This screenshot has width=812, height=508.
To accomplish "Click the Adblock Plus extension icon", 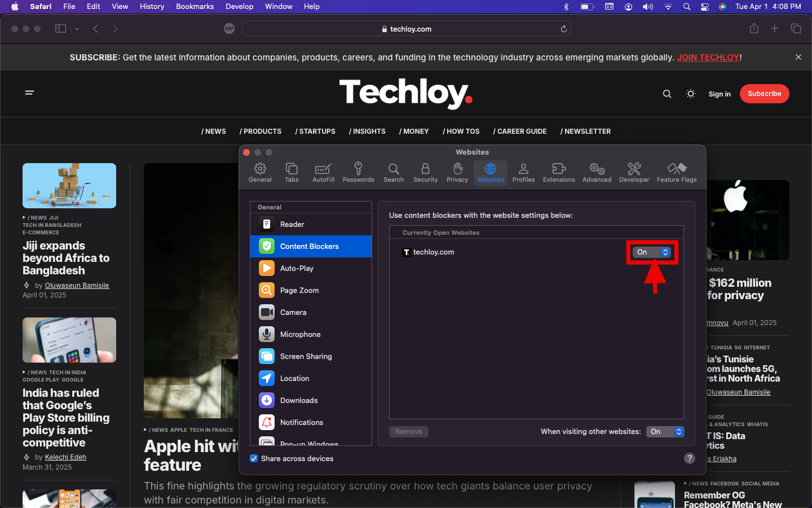I will [229, 29].
